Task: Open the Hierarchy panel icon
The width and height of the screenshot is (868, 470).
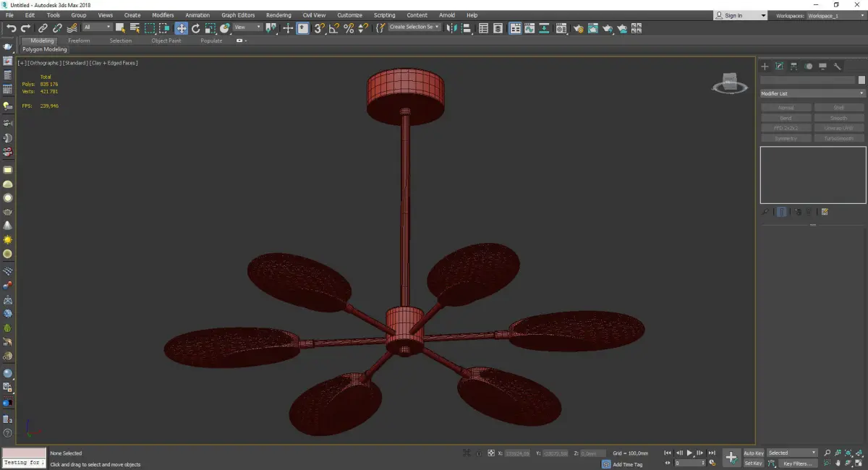Action: pos(794,67)
